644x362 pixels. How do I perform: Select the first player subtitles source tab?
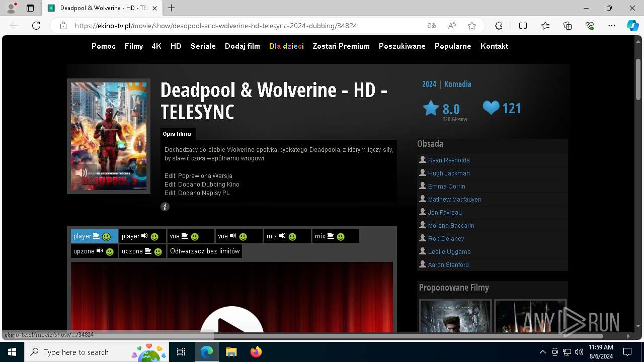[94, 236]
